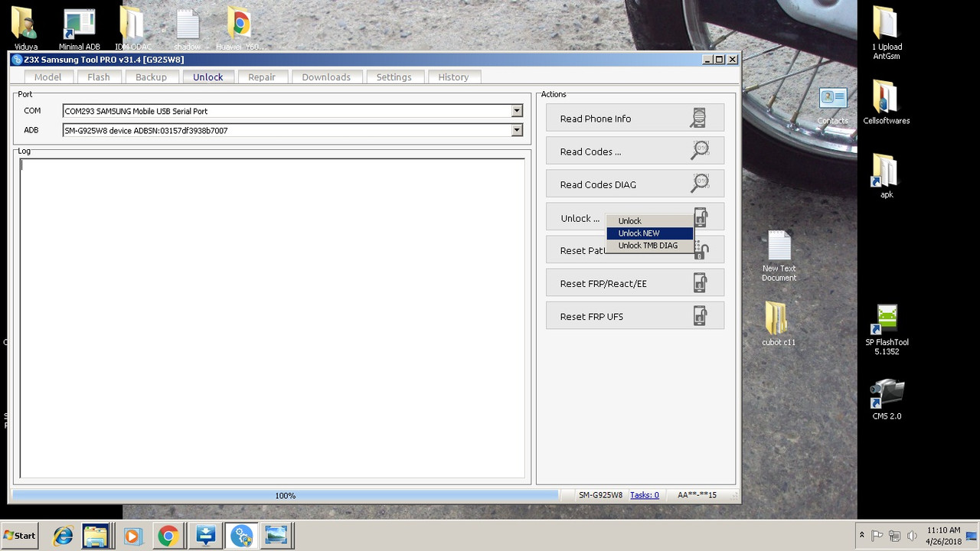The width and height of the screenshot is (980, 551).
Task: Click the Read Codes magnifier icon
Action: (x=700, y=151)
